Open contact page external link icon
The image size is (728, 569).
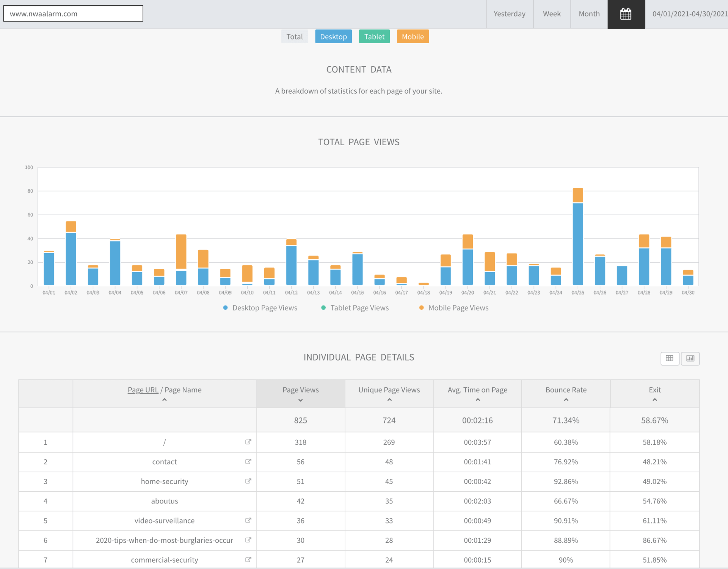point(248,461)
